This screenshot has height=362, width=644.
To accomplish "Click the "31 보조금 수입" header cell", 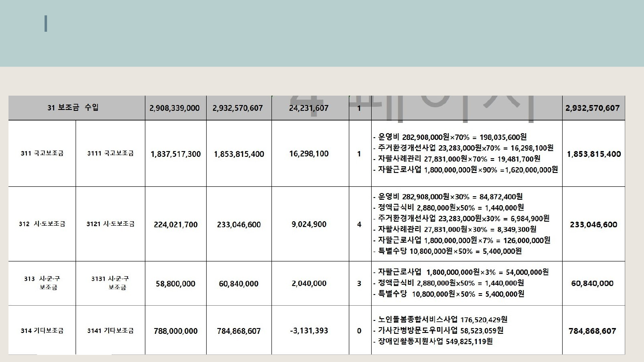I will point(76,108).
